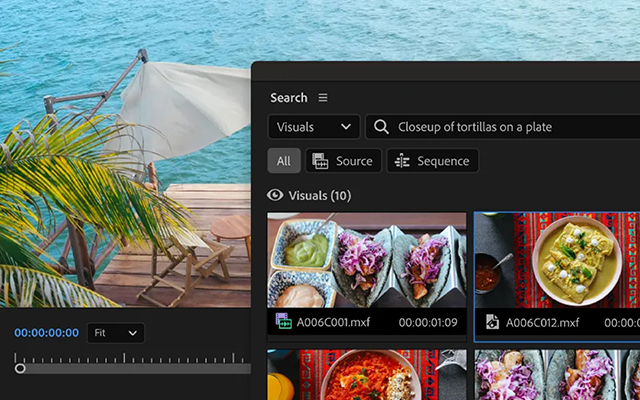Open the Search panel hamburger menu
640x400 pixels.
pos(323,98)
